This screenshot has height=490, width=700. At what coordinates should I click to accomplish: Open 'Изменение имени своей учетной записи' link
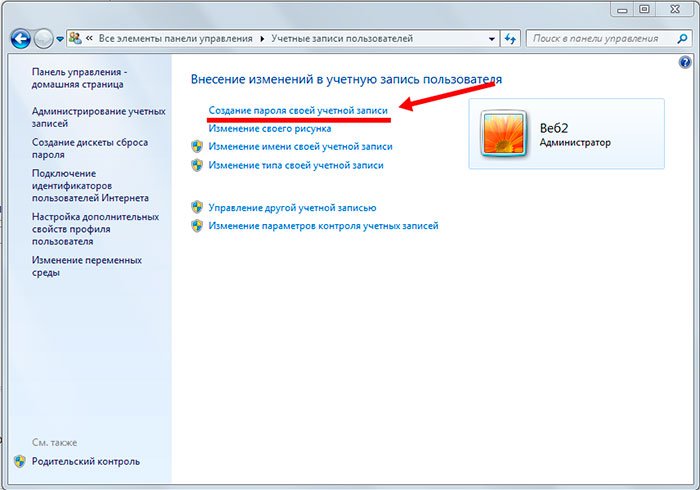point(300,146)
